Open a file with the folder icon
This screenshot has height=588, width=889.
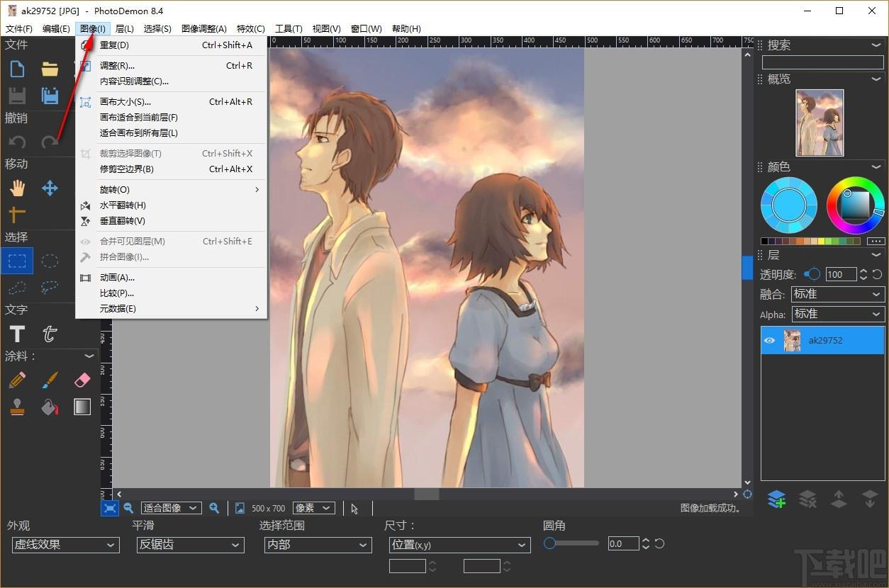[x=50, y=69]
